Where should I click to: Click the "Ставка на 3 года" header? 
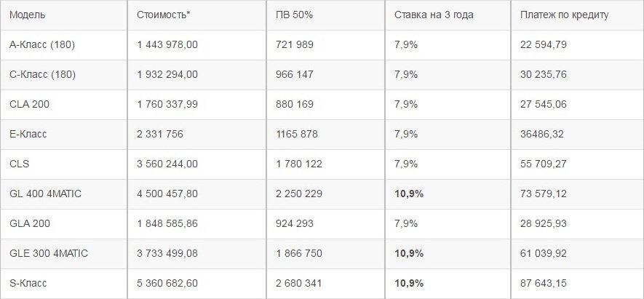coord(434,15)
